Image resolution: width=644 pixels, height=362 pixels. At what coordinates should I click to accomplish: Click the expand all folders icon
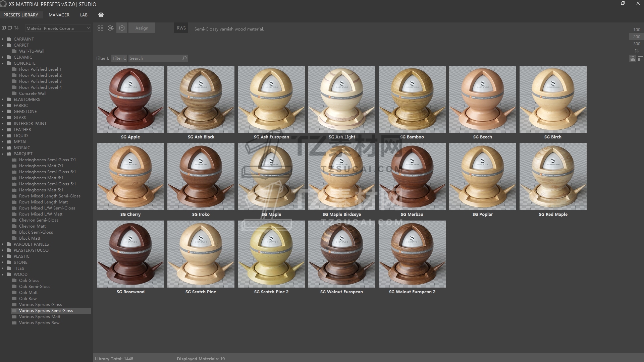click(4, 28)
